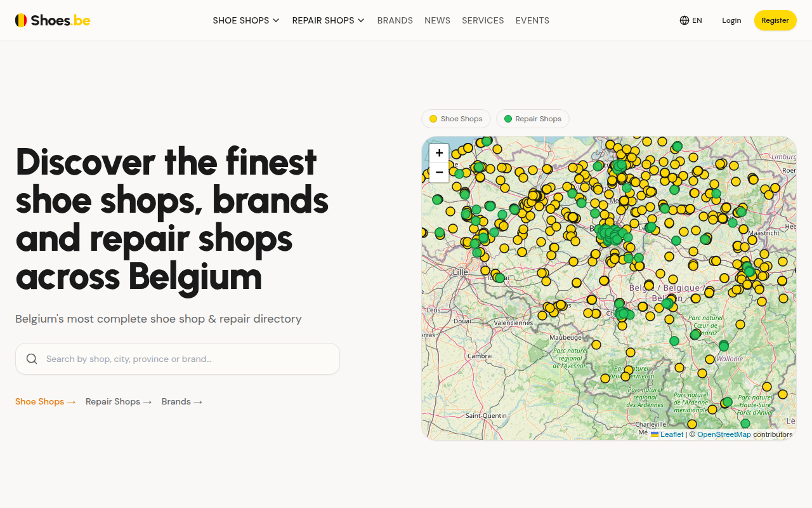This screenshot has height=508, width=812.
Task: Focus the shop search input field
Action: pos(178,359)
